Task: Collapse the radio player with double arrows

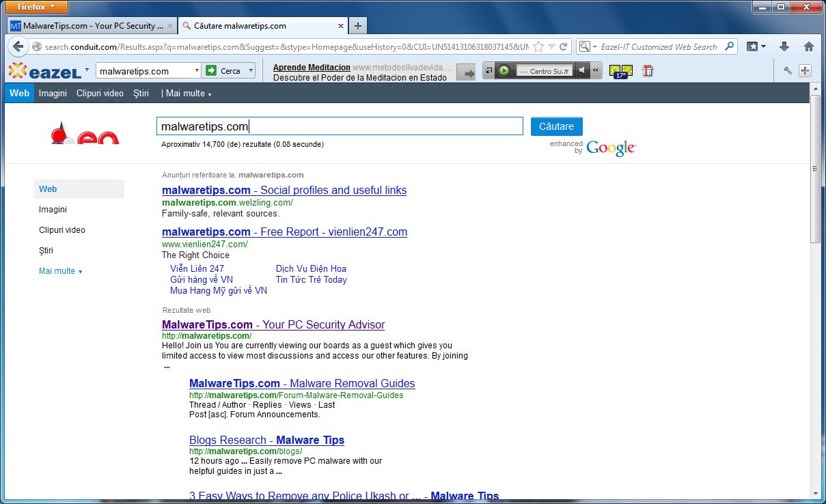Action: [x=596, y=70]
